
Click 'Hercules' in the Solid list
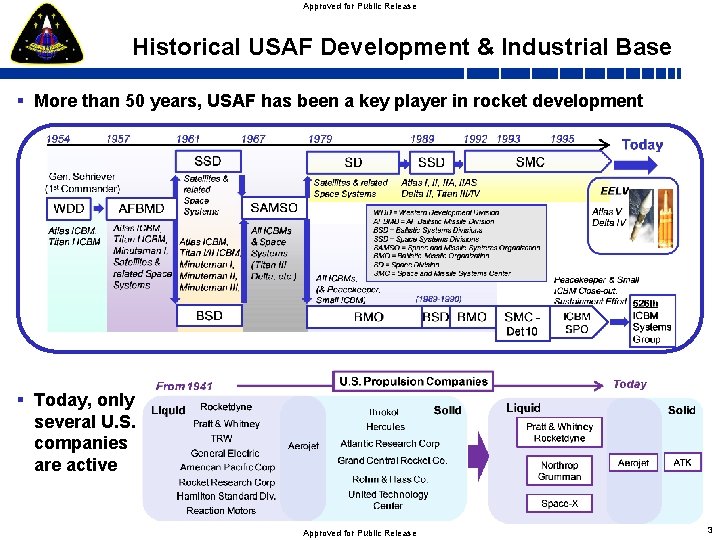[385, 427]
